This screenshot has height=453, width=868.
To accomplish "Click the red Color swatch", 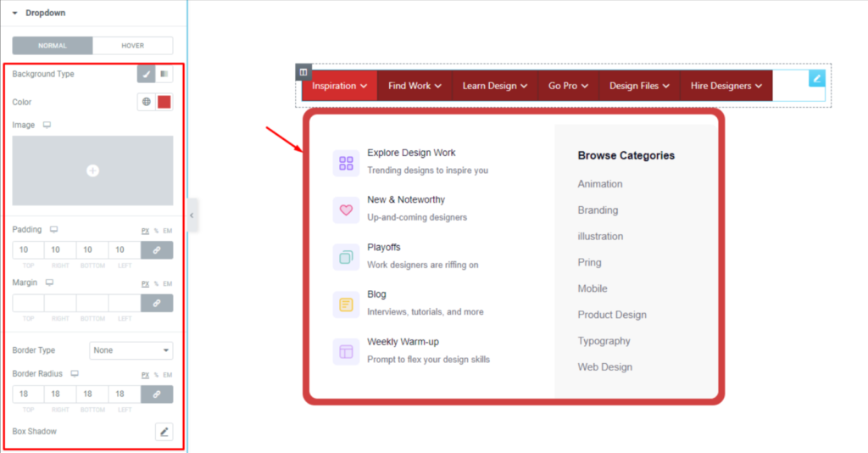I will (164, 102).
